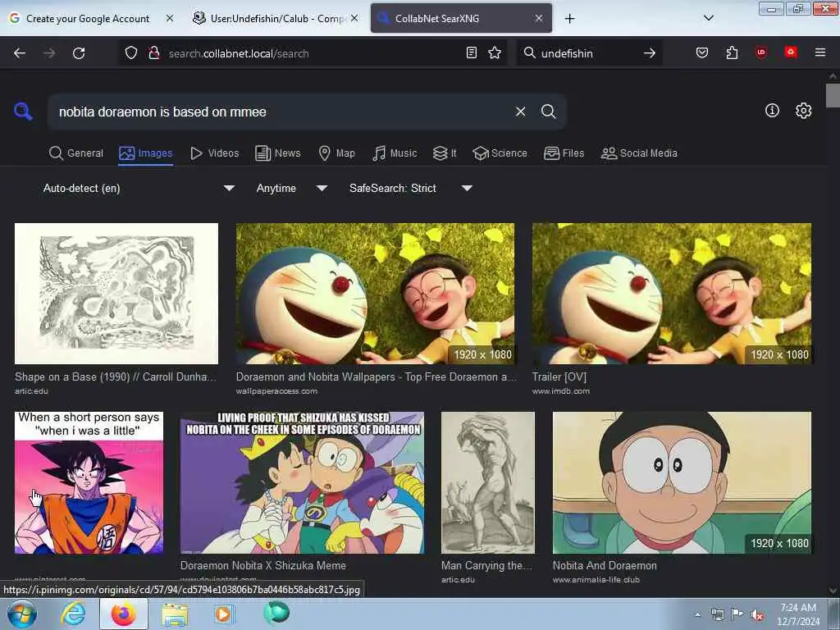Show hidden system tray icons
Viewport: 840px width, 630px height.
(x=697, y=614)
